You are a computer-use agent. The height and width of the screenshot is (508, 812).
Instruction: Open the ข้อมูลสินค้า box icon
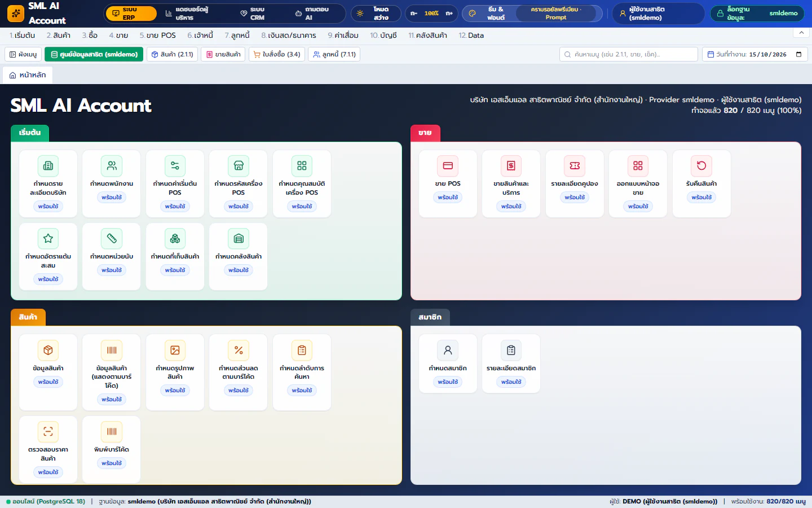click(48, 351)
